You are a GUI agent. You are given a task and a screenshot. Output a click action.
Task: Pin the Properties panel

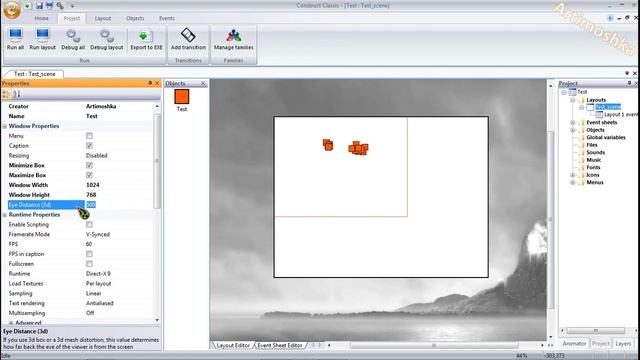(x=150, y=83)
